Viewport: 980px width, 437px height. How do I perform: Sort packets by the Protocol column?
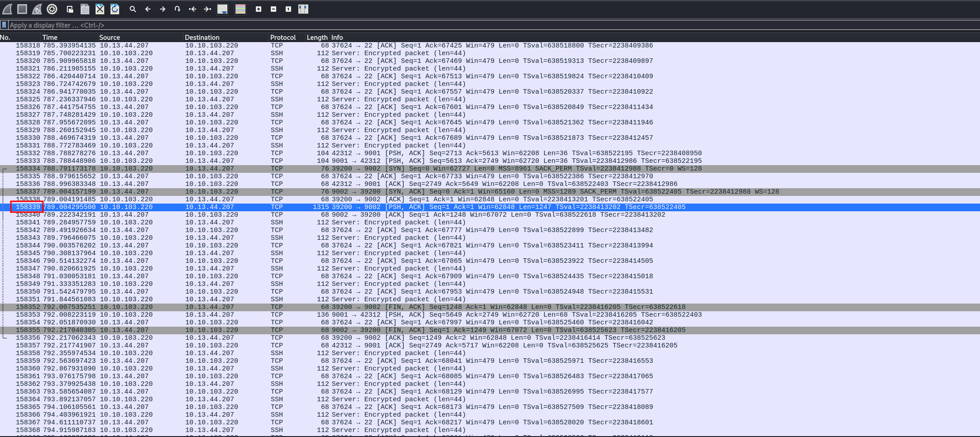[283, 38]
